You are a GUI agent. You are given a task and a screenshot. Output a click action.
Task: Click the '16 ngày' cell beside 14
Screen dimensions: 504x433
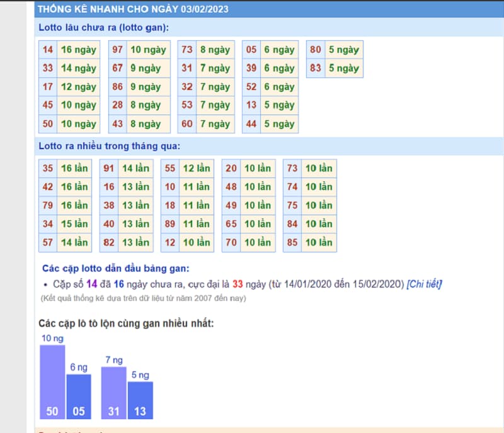click(x=78, y=50)
